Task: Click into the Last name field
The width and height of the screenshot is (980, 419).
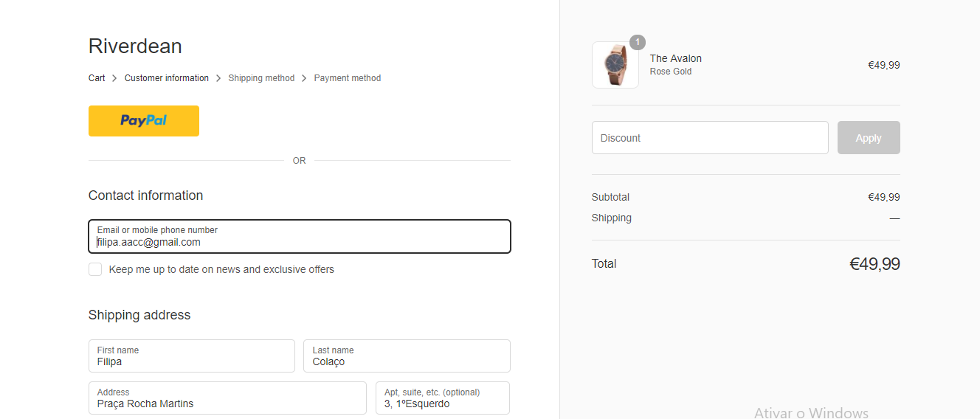Action: coord(407,356)
